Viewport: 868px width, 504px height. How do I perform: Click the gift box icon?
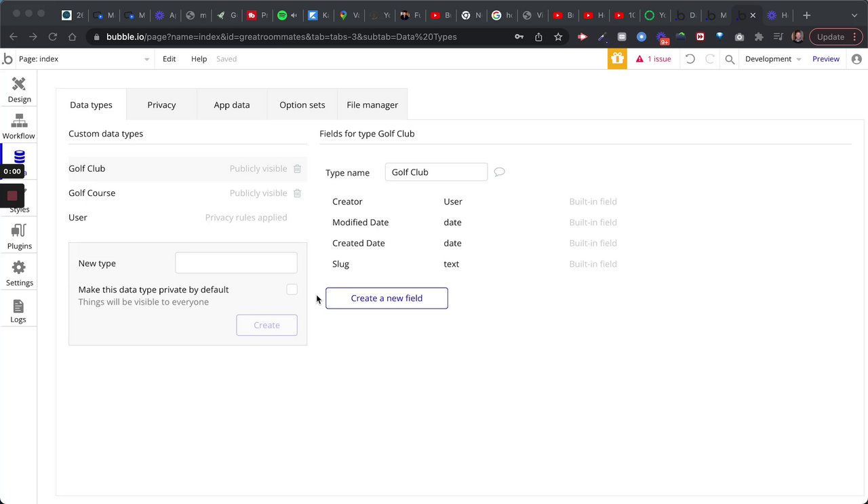[x=617, y=59]
